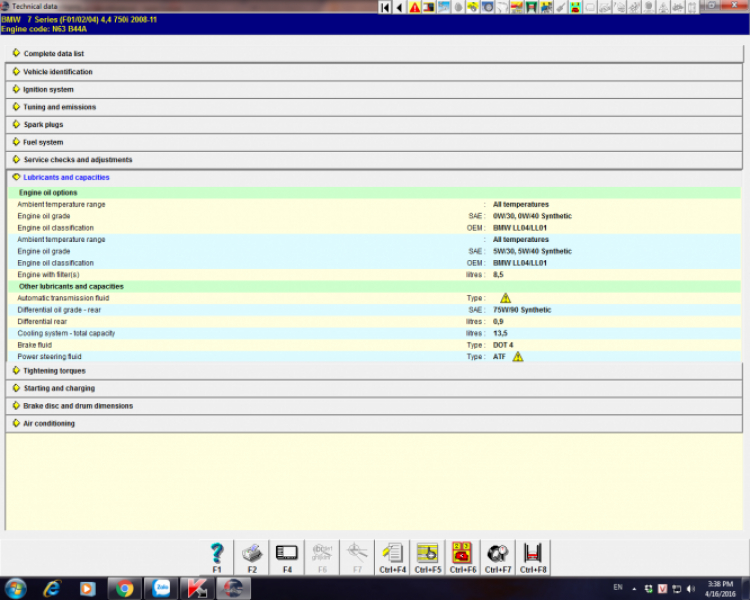Open the Ctrl+F4 document notes button

pyautogui.click(x=392, y=557)
